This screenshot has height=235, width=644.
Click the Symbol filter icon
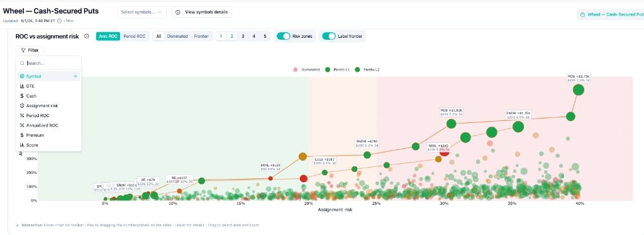tap(22, 76)
